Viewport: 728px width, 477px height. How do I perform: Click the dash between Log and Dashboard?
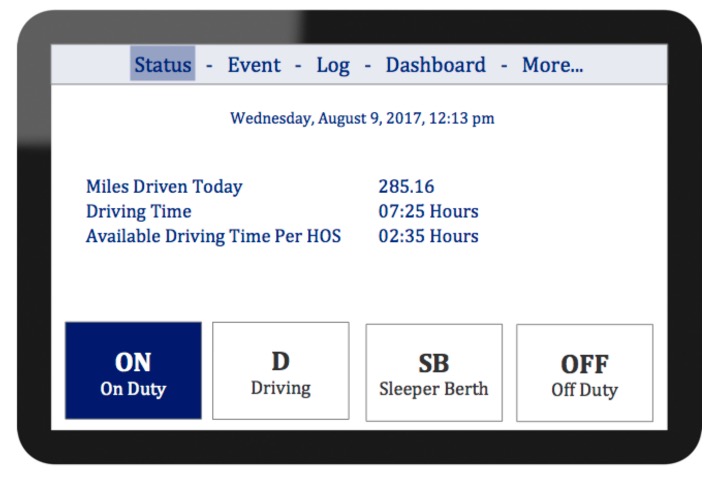pyautogui.click(x=368, y=66)
